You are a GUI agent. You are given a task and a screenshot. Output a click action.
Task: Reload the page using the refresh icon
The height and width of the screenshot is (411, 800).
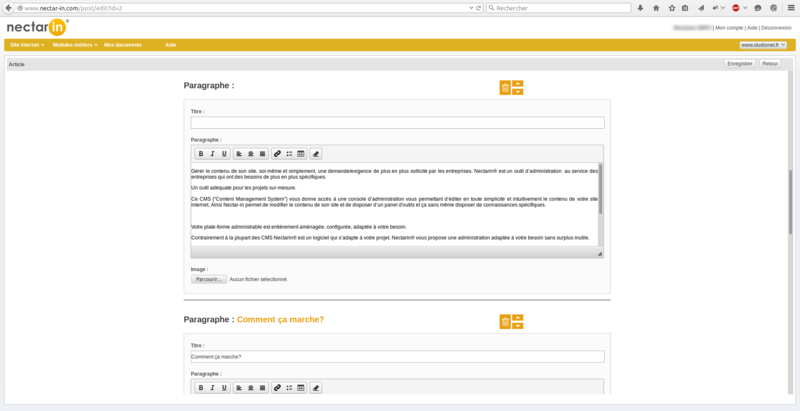point(479,8)
